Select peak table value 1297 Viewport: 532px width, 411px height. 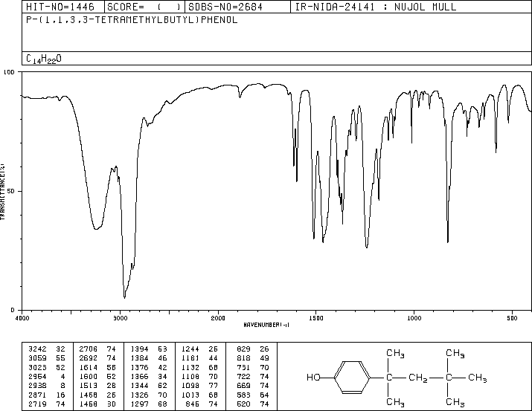click(x=139, y=404)
